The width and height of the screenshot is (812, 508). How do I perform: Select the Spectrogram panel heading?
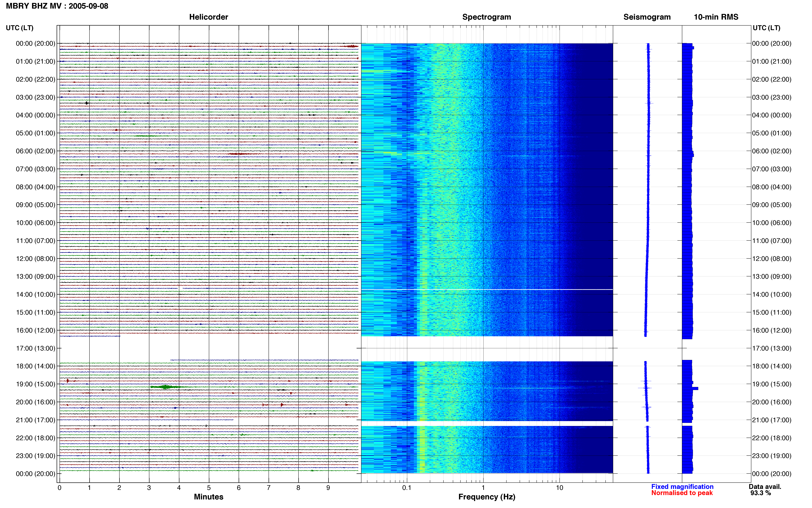click(487, 17)
